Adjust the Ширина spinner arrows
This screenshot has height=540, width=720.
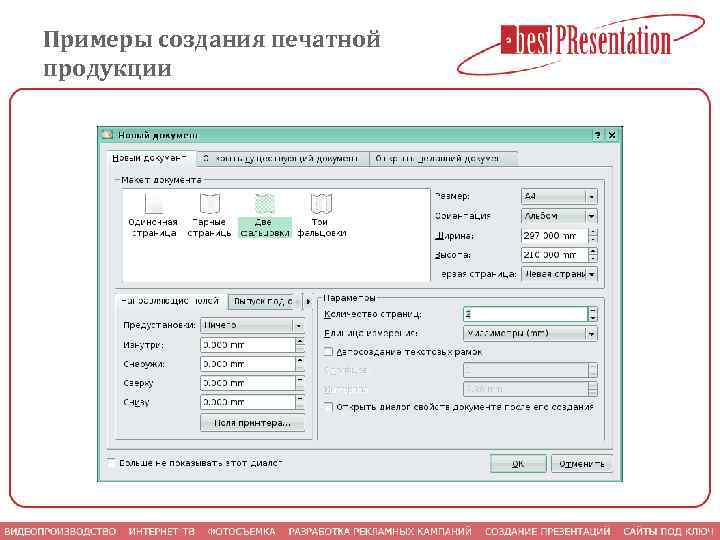[x=593, y=236]
